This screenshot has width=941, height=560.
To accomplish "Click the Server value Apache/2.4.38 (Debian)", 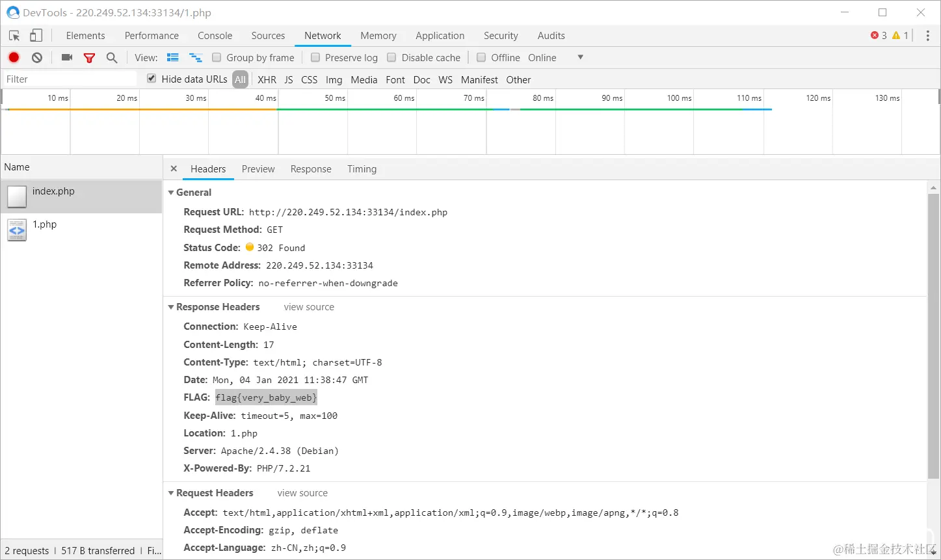I will [280, 451].
